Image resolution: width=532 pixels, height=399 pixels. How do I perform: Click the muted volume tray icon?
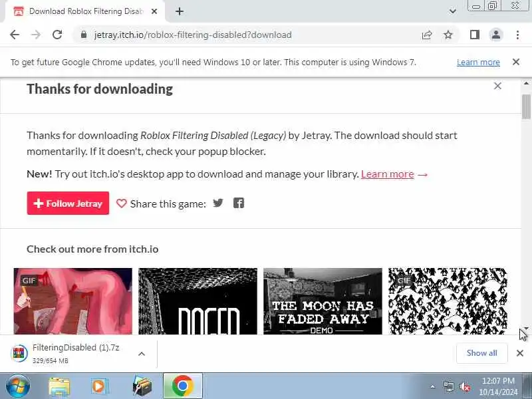[464, 386]
